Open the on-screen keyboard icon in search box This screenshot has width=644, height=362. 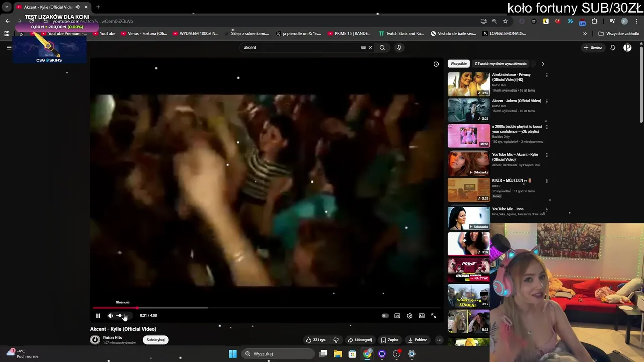tap(363, 48)
